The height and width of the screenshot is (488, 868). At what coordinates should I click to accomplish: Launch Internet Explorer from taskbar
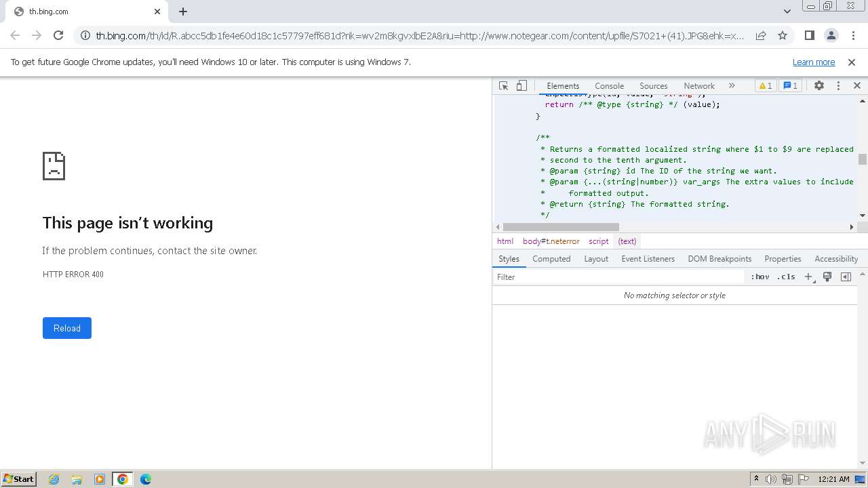(x=54, y=479)
